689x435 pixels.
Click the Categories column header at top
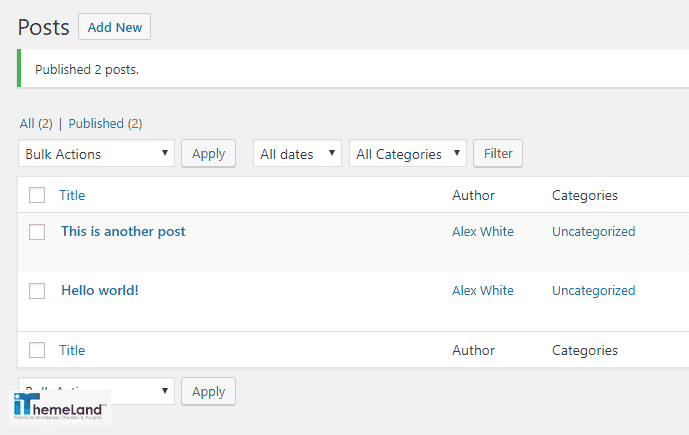[x=585, y=195]
